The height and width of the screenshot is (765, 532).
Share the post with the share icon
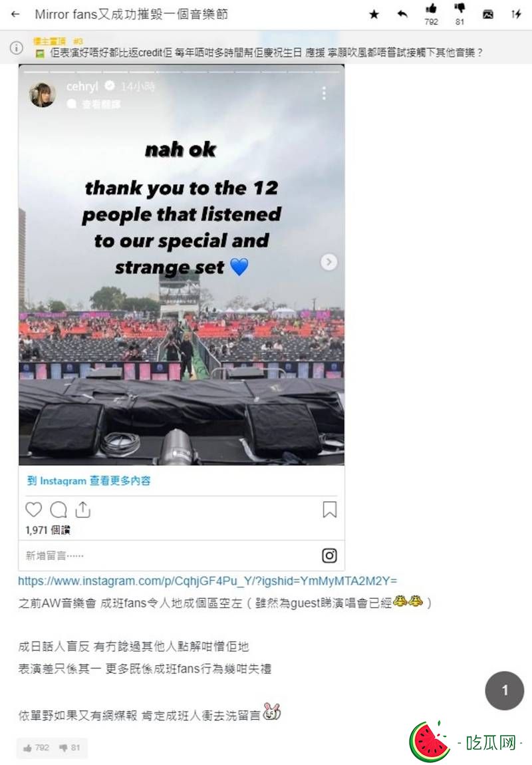click(83, 510)
